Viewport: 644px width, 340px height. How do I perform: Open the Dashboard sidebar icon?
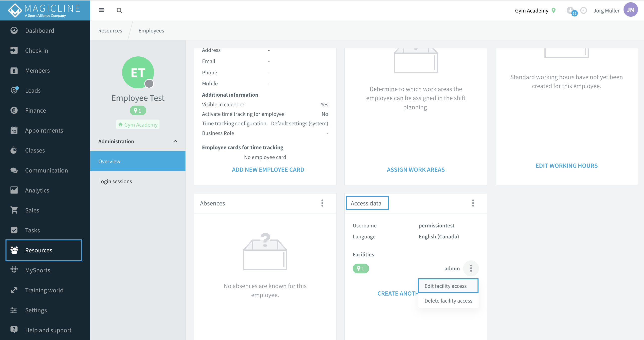pos(14,30)
